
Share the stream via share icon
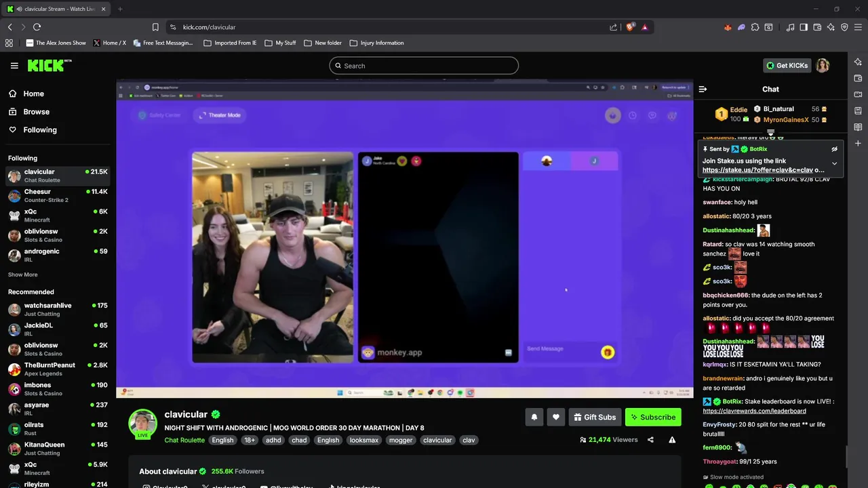[x=650, y=440]
